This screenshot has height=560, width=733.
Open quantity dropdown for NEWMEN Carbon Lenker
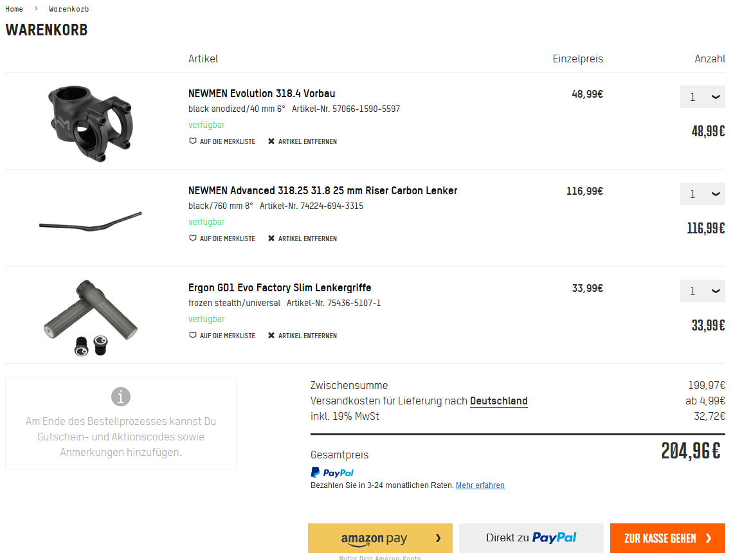[x=702, y=194]
